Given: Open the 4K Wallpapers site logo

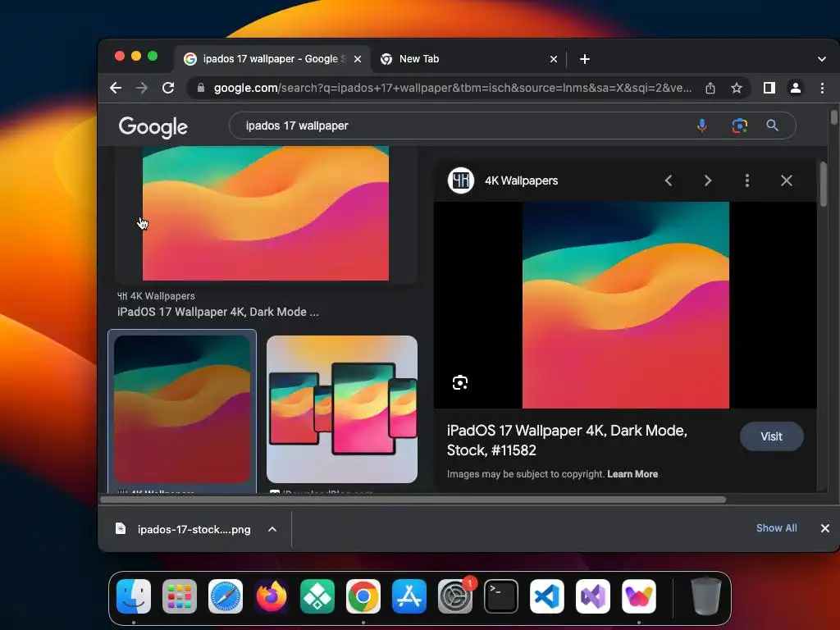Looking at the screenshot, I should (461, 180).
